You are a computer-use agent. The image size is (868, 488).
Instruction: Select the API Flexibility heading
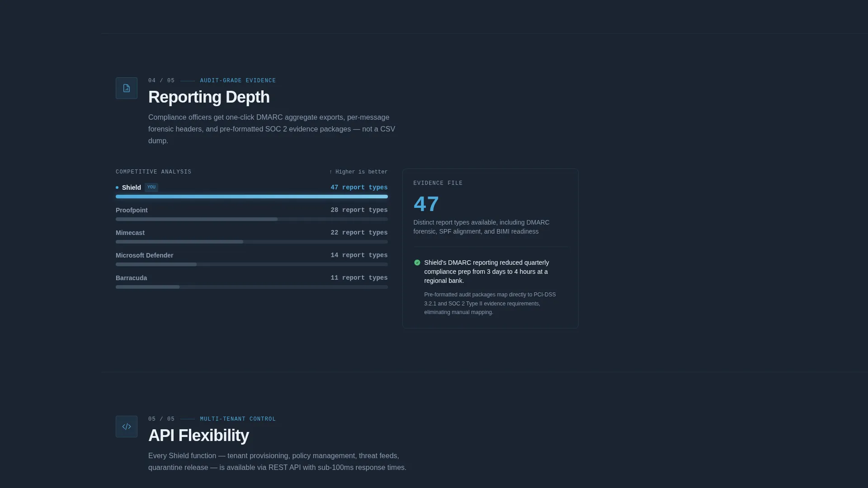coord(198,436)
